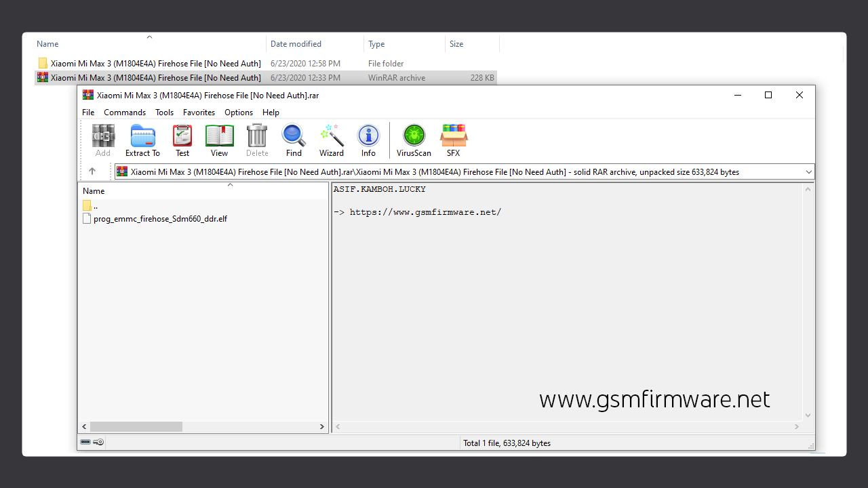
Task: Click the 'File folder' type cell
Action: [x=386, y=64]
